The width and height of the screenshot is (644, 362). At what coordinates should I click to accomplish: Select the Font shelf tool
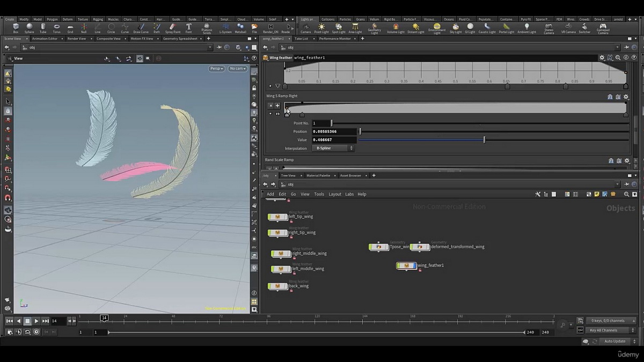click(x=189, y=28)
